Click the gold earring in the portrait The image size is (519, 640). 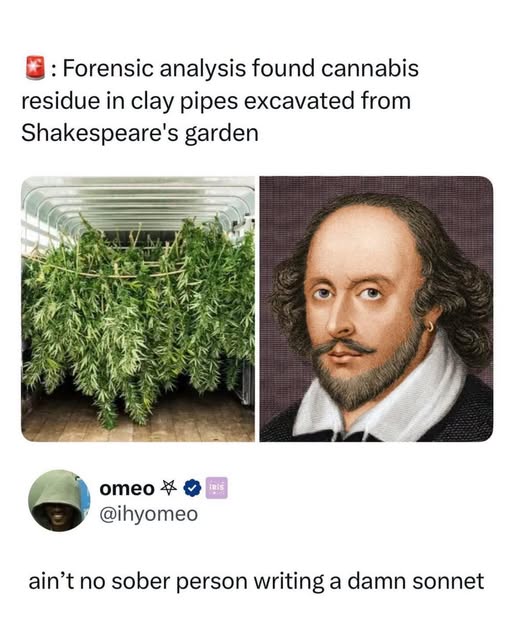tap(431, 326)
